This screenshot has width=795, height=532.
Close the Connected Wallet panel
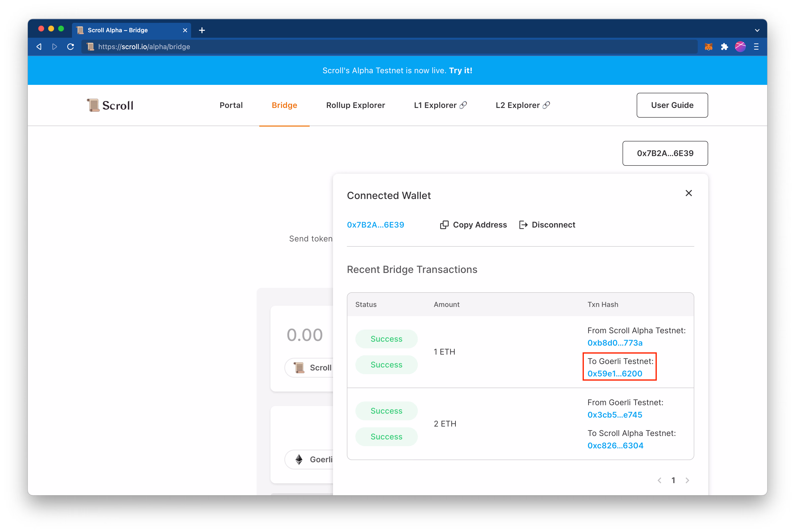pyautogui.click(x=689, y=193)
